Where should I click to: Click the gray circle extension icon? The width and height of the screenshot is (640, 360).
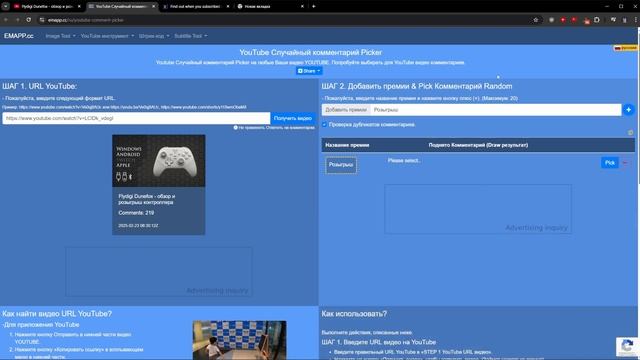551,20
